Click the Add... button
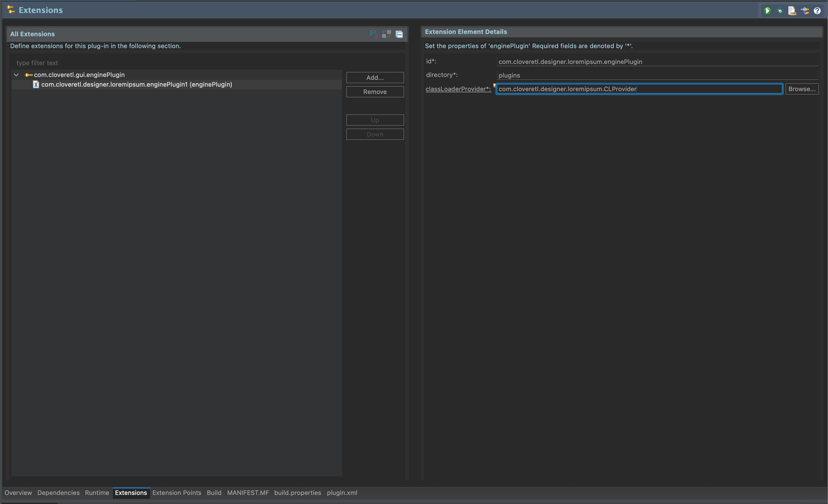The width and height of the screenshot is (828, 504). (375, 78)
